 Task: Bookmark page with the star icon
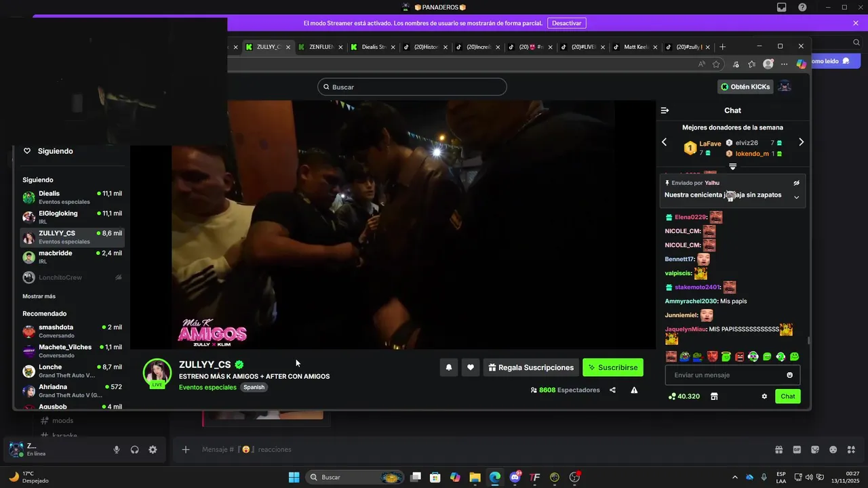[x=716, y=64]
